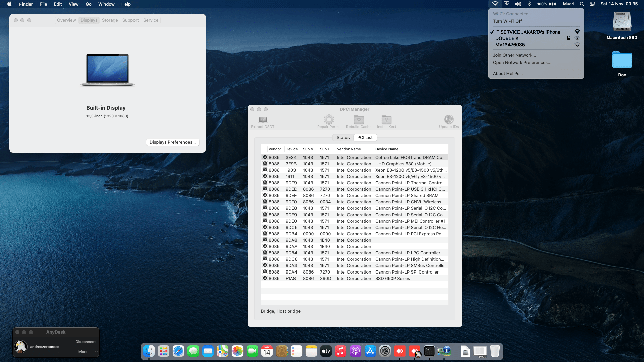The height and width of the screenshot is (362, 644).
Task: Click Displays Preferences button
Action: tap(172, 142)
